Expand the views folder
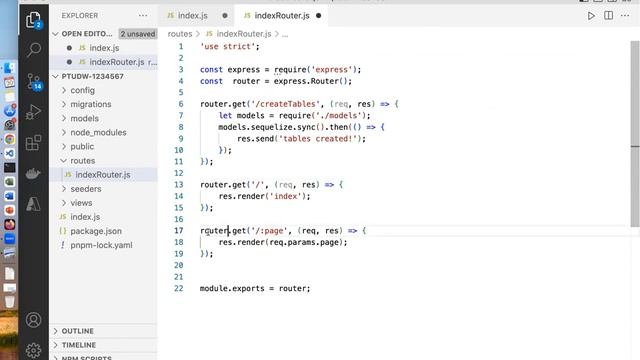Image resolution: width=640 pixels, height=360 pixels. click(81, 203)
